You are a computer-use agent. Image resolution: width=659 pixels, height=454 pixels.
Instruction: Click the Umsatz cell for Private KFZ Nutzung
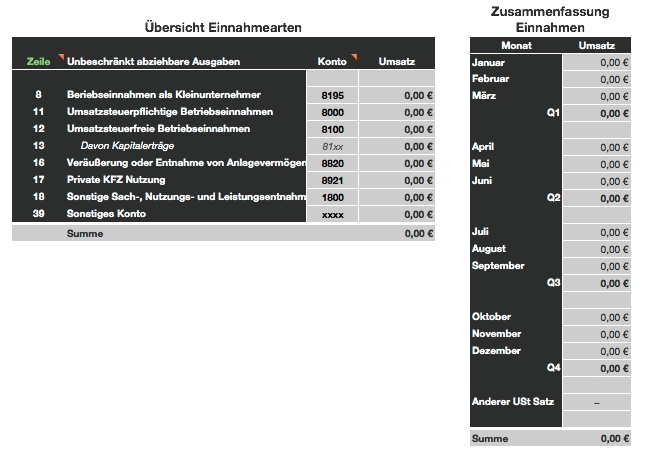(x=397, y=180)
